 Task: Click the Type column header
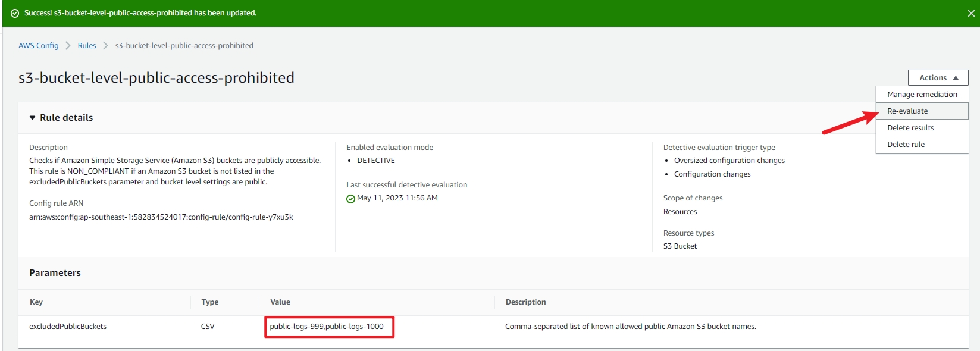(209, 302)
